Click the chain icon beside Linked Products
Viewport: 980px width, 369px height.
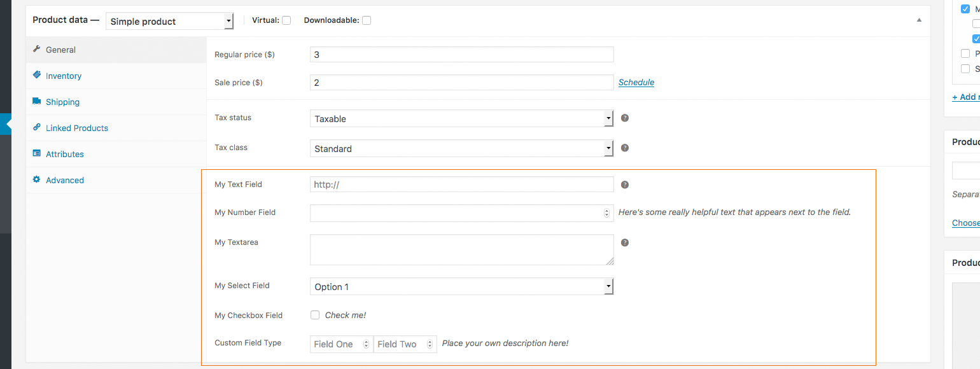click(37, 128)
